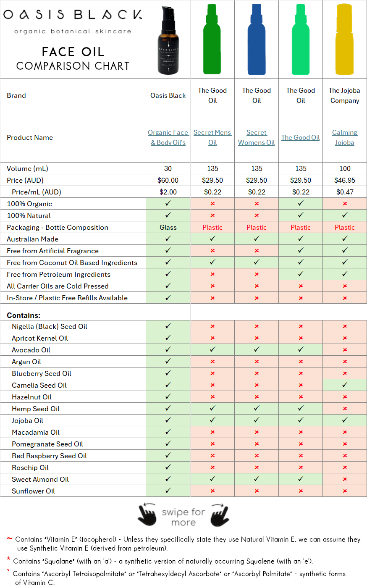This screenshot has height=588, width=367.
Task: Open the Secret Womens Oil link
Action: tap(257, 137)
